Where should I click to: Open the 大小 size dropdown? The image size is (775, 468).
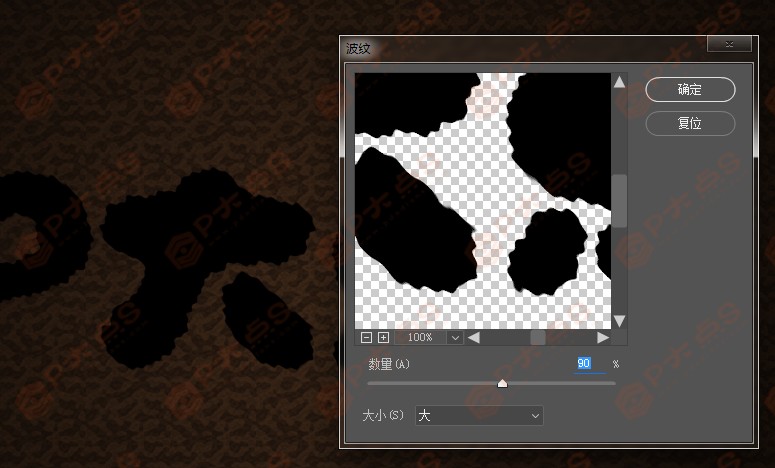pos(479,416)
